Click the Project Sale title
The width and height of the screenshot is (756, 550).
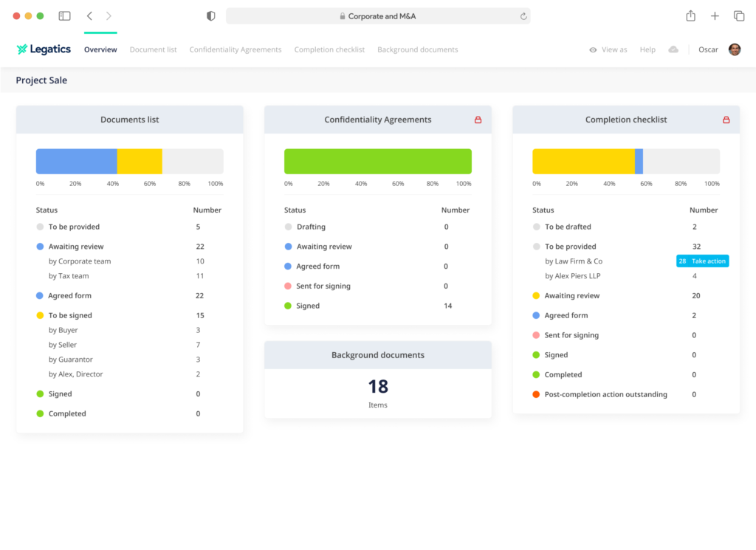pyautogui.click(x=41, y=80)
